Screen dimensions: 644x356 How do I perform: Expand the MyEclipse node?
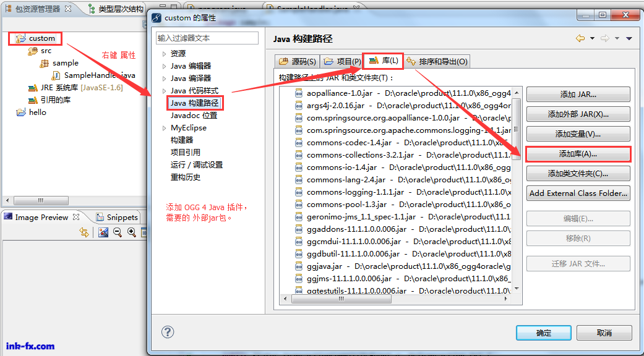pyautogui.click(x=164, y=128)
